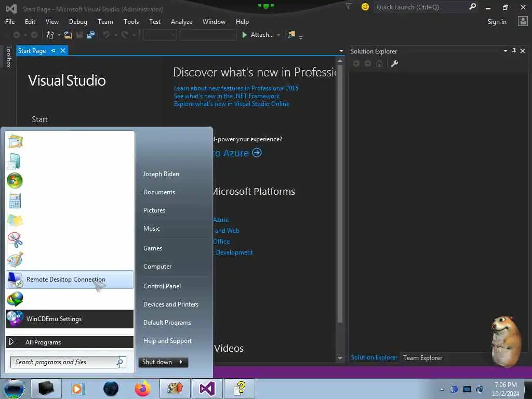Open WinCDEmu Settings in Start menu
532x399 pixels.
[70, 318]
